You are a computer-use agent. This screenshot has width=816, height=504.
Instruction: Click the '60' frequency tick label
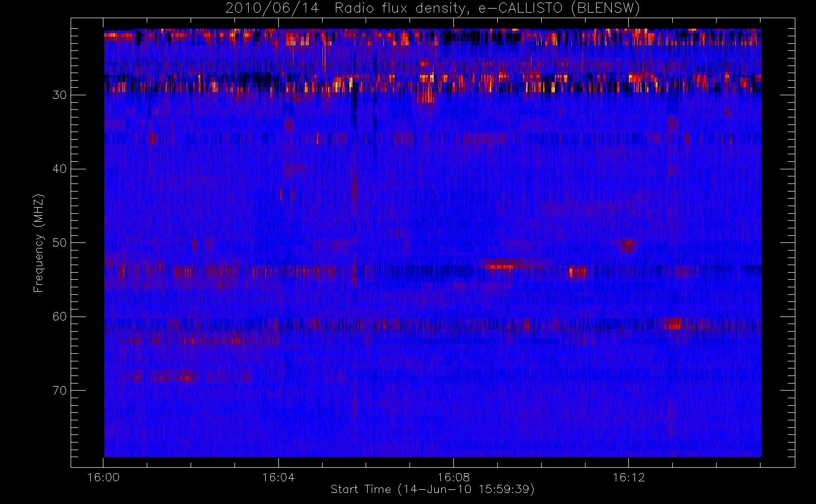[x=60, y=317]
